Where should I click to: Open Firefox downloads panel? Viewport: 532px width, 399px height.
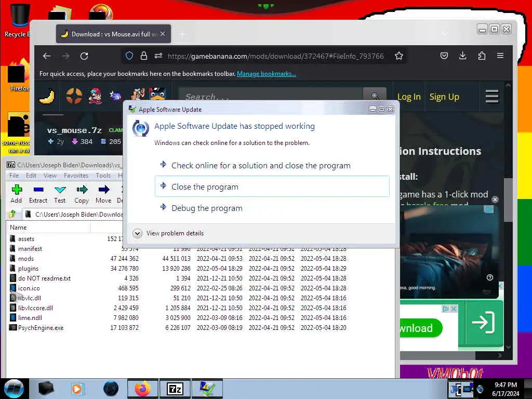[x=462, y=56]
